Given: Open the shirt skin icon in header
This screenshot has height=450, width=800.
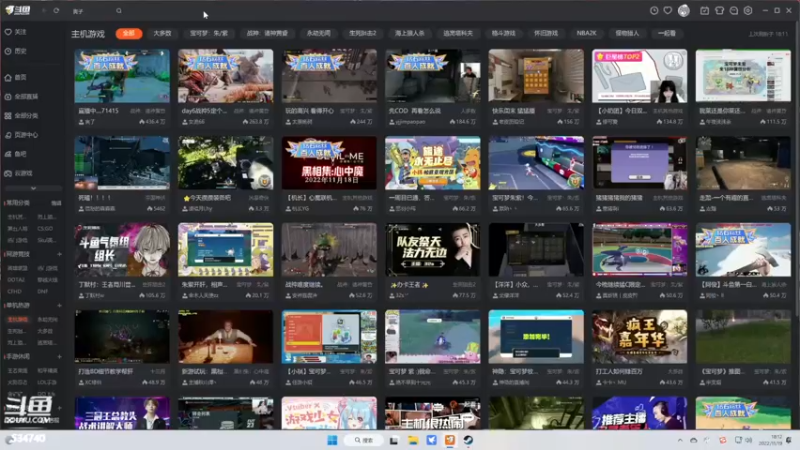Looking at the screenshot, I should [719, 11].
